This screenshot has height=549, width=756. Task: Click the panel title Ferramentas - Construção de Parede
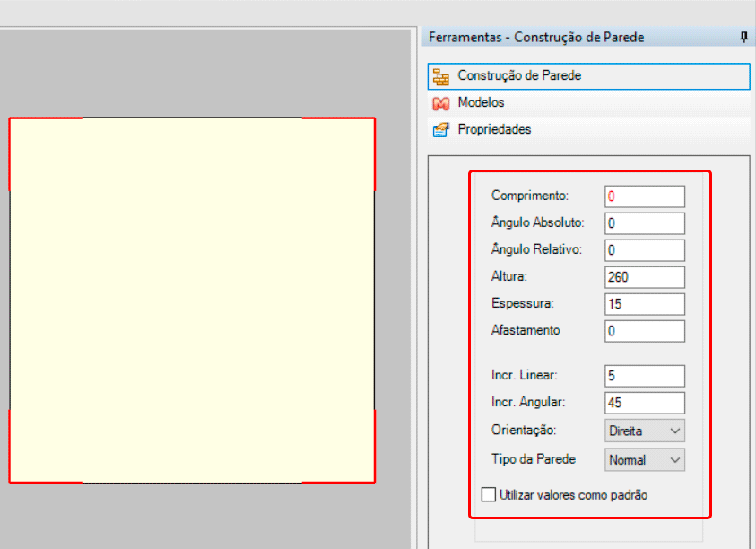click(536, 38)
